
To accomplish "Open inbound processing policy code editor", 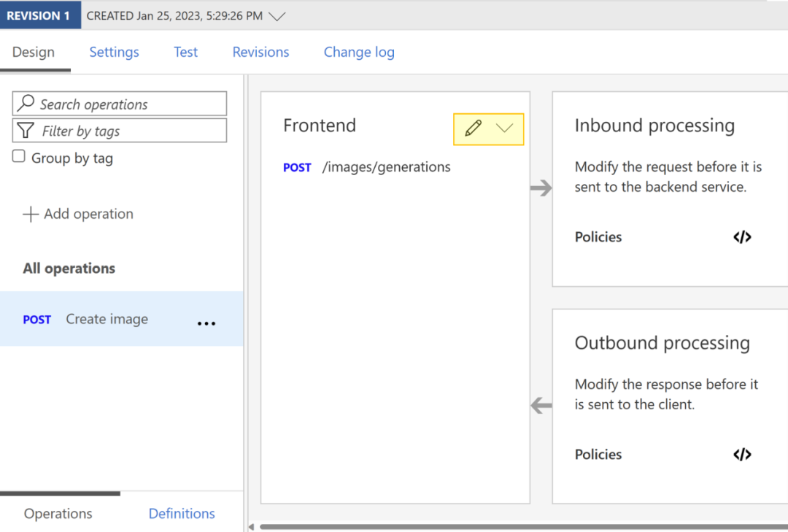I will pos(742,236).
